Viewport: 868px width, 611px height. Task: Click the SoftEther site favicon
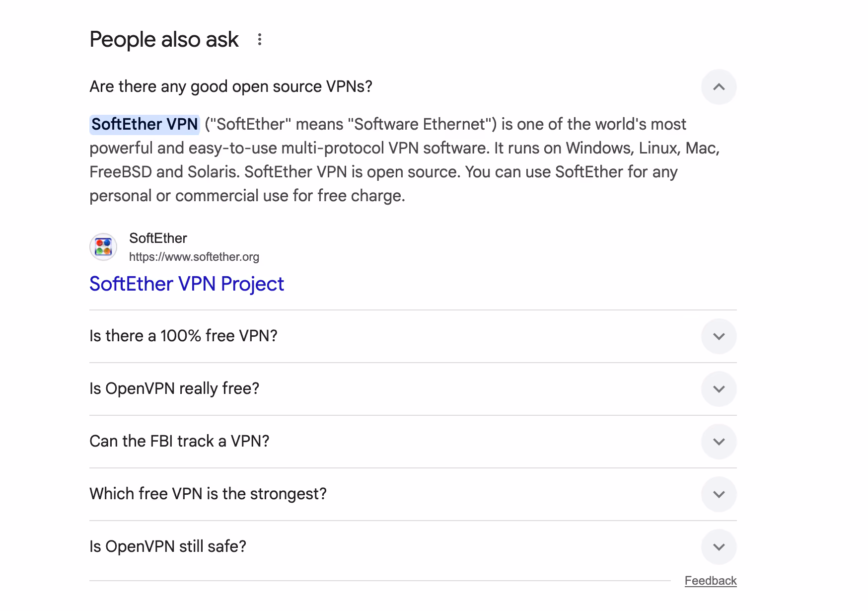[x=103, y=247]
